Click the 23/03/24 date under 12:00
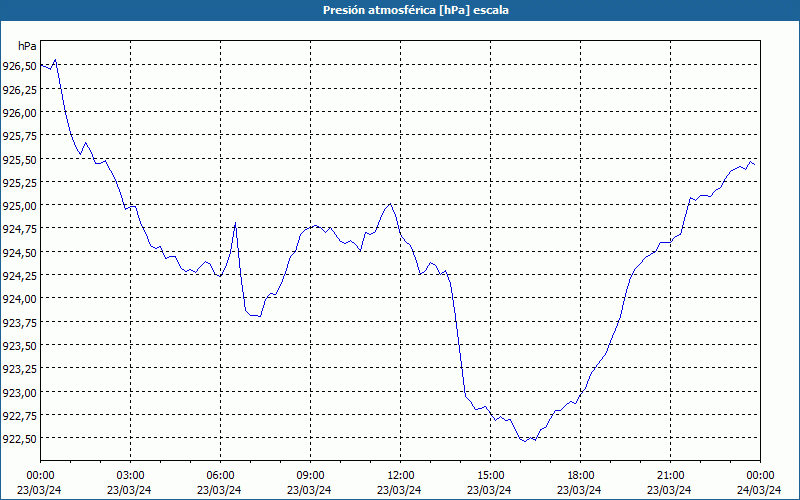The width and height of the screenshot is (800, 500). tap(399, 490)
